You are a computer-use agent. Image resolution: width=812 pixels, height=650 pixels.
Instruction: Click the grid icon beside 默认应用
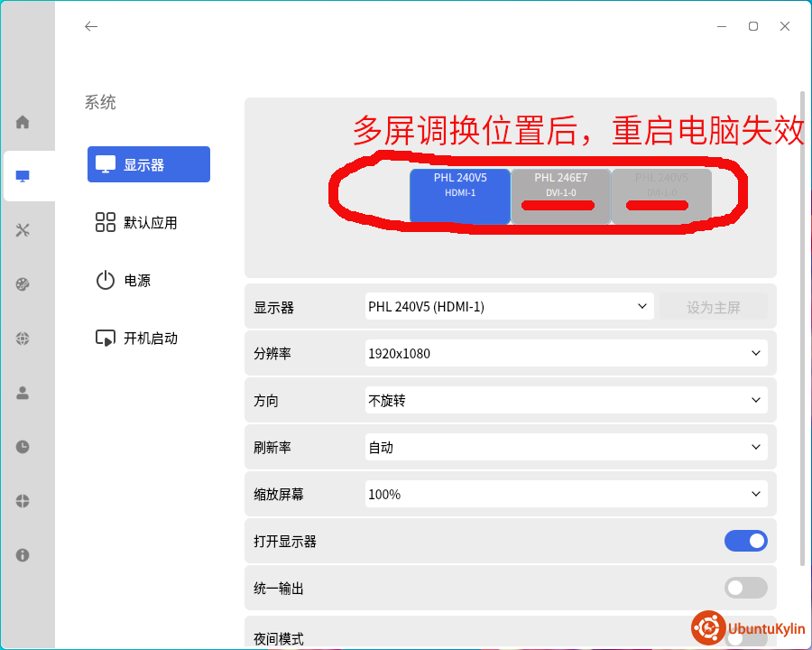[106, 222]
